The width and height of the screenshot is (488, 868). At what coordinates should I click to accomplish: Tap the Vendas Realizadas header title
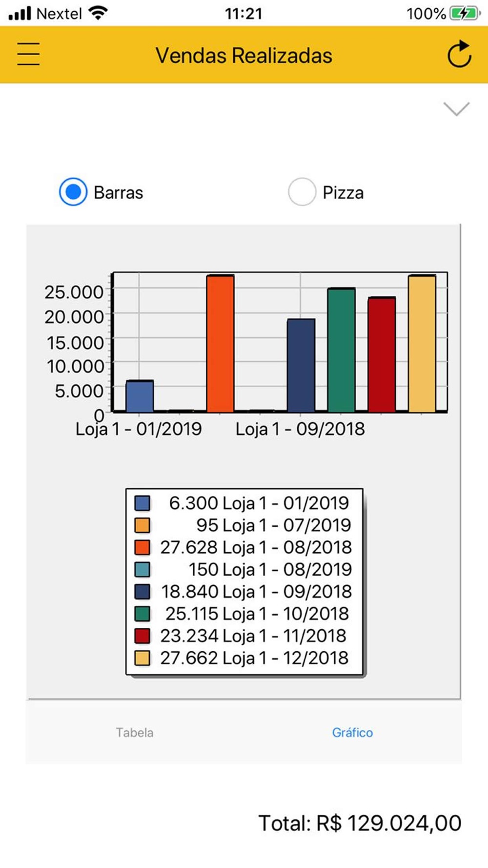point(244,55)
